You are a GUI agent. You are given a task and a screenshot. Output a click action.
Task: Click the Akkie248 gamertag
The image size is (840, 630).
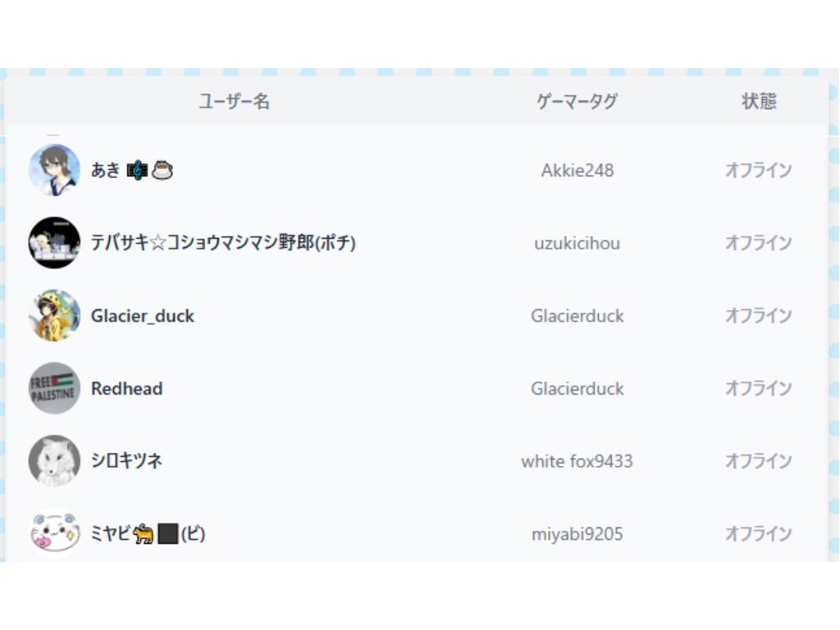(577, 171)
